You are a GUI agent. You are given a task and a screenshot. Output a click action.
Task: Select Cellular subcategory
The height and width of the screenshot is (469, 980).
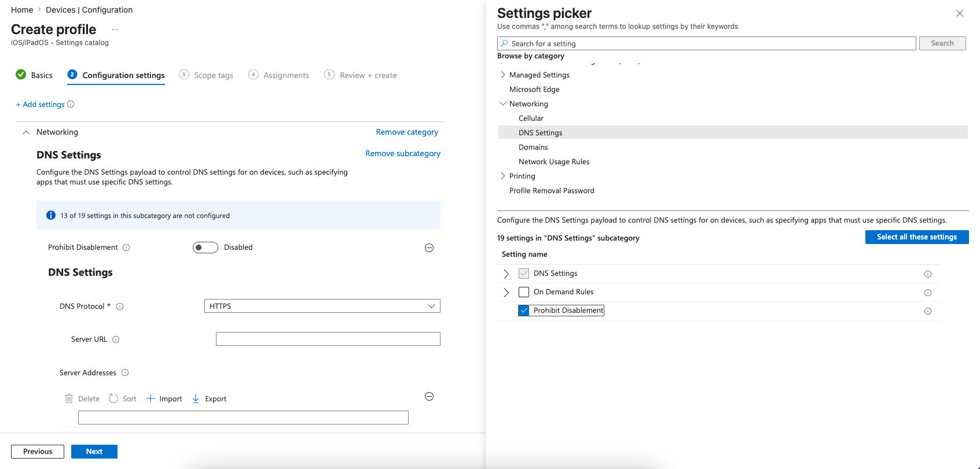pyautogui.click(x=531, y=118)
